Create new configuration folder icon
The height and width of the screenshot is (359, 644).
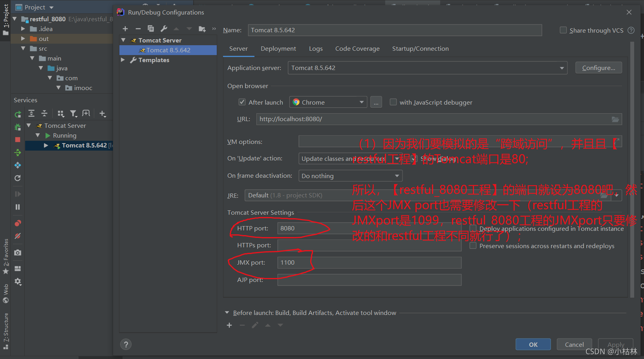[x=202, y=29]
